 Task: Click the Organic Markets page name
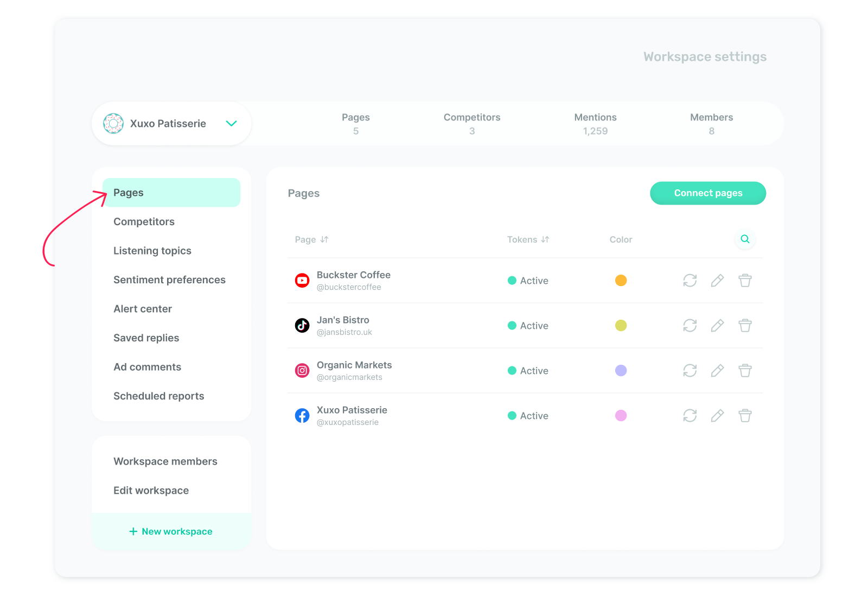point(354,365)
